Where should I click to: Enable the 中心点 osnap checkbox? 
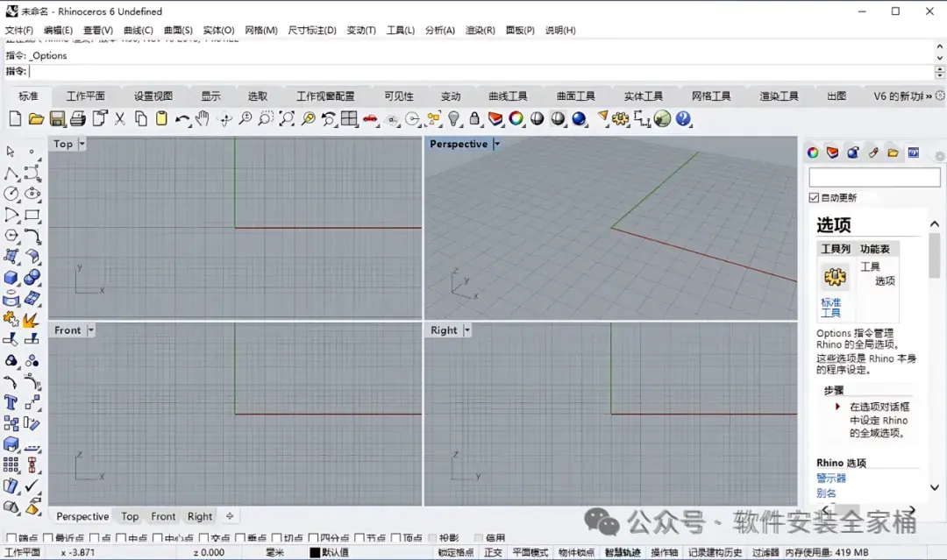click(x=158, y=538)
